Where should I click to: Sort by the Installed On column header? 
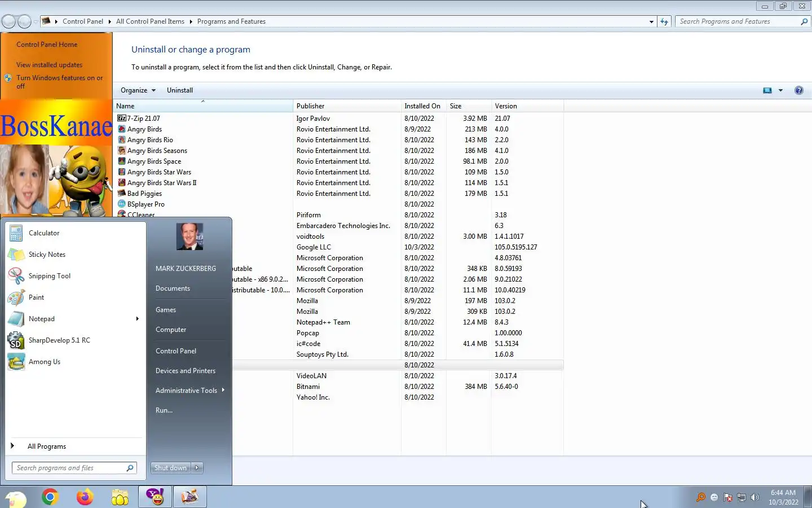(x=423, y=106)
